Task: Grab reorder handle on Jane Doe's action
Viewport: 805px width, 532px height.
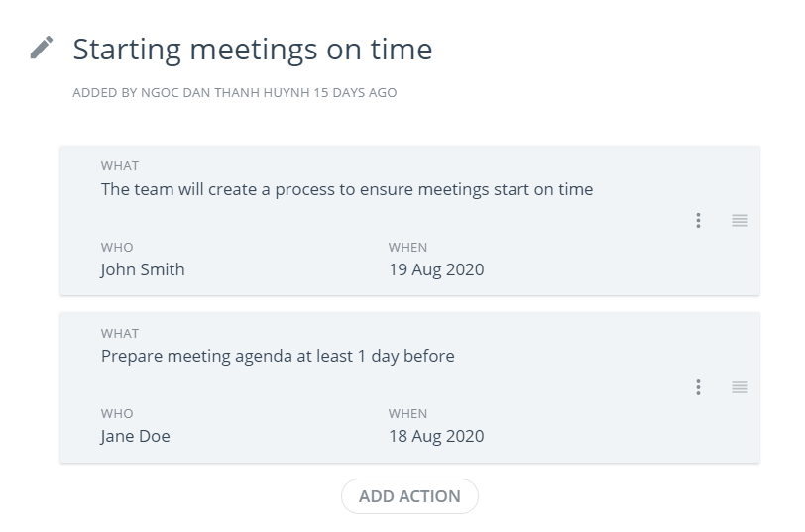Action: pos(739,387)
